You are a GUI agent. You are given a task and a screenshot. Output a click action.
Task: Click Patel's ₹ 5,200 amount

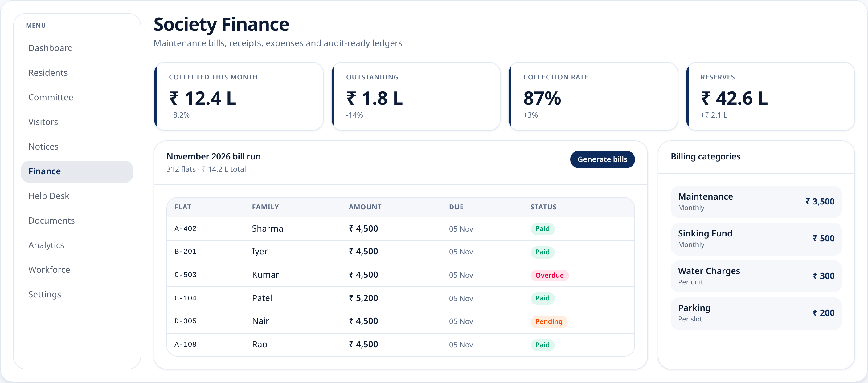click(x=363, y=298)
